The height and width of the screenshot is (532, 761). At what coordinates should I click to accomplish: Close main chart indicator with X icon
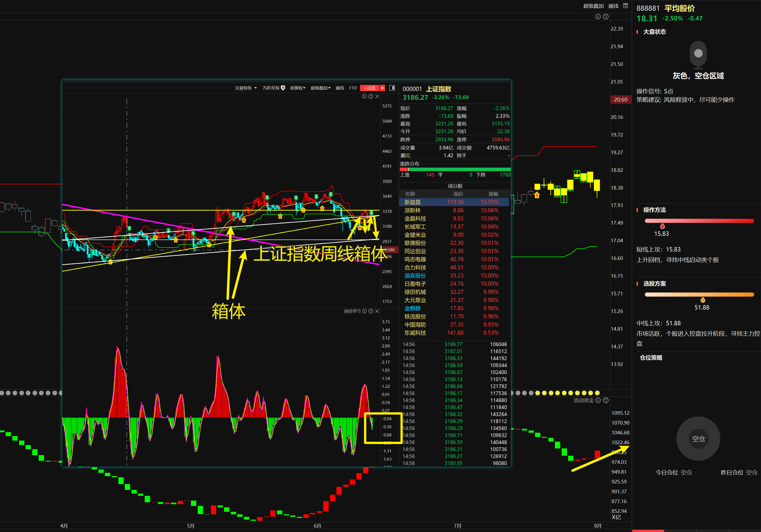377,96
